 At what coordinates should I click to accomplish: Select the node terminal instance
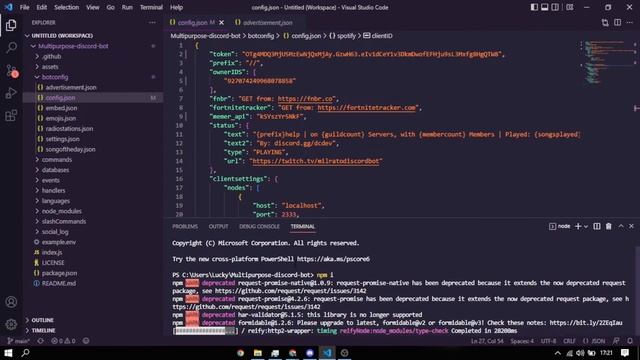click(560, 226)
